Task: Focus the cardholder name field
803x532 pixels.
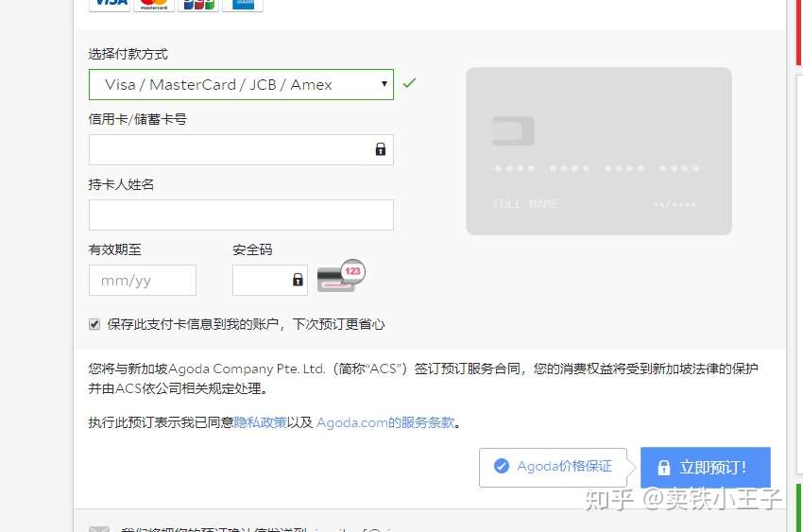Action: tap(241, 215)
